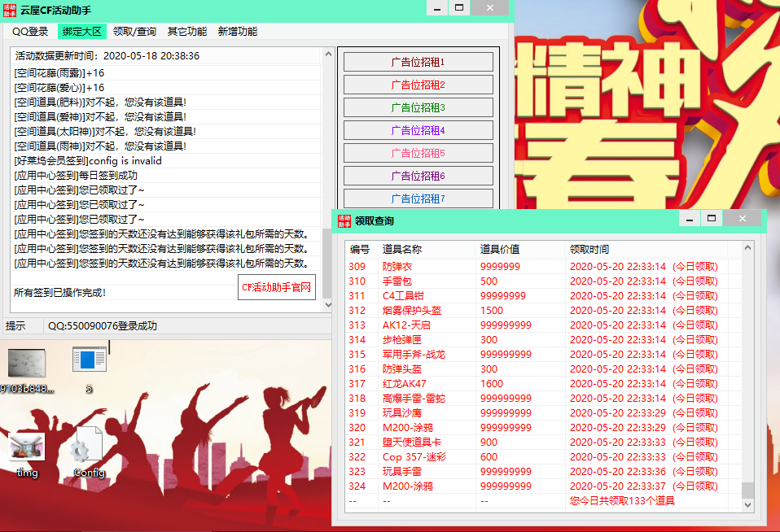This screenshot has width=780, height=532.
Task: Open the desktop file named 5
Action: (89, 363)
